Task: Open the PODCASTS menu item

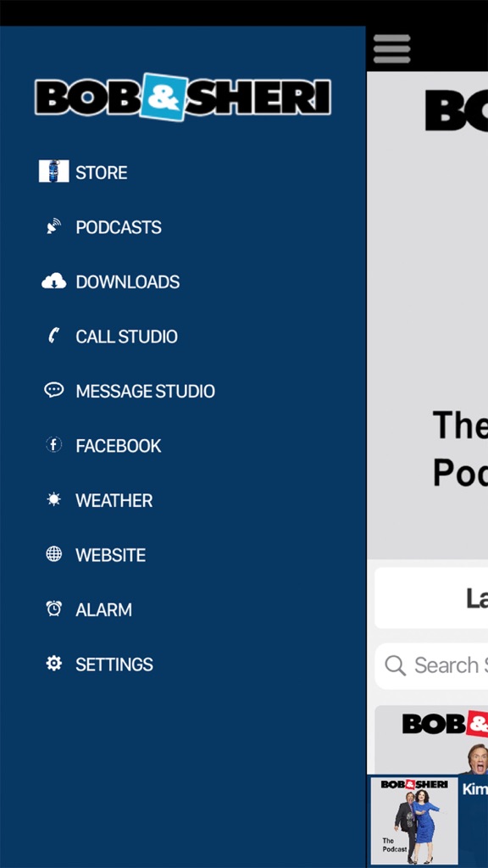Action: 119,227
